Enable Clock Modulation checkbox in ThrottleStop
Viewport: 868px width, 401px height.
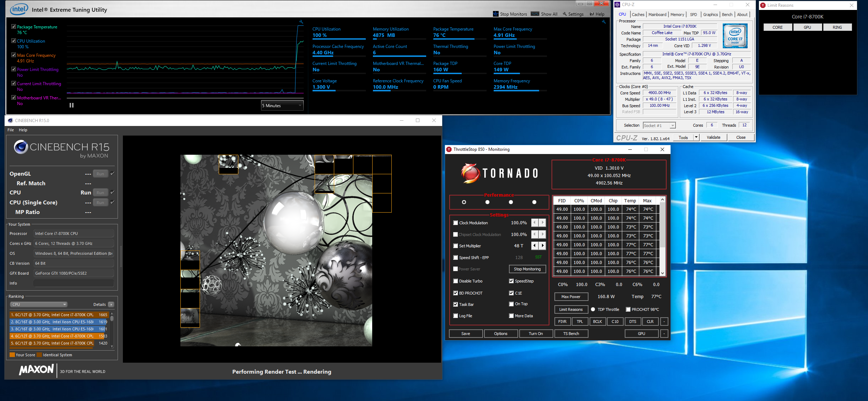455,223
